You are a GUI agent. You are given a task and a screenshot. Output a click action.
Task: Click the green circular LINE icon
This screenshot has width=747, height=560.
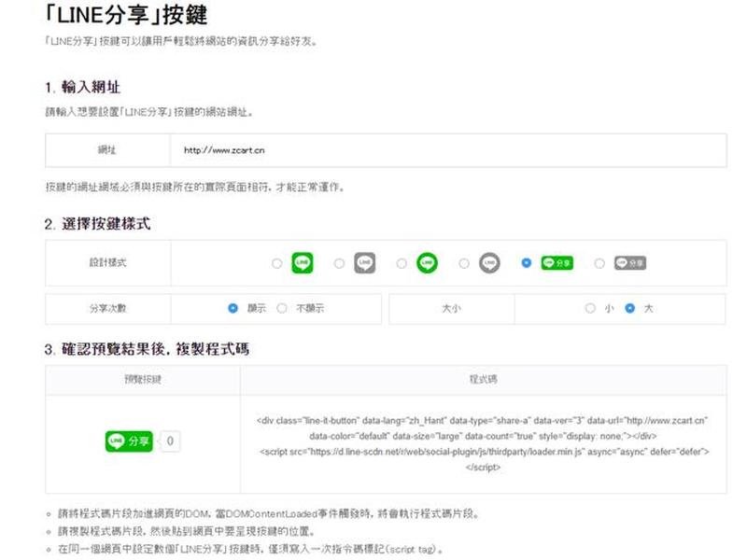point(428,263)
